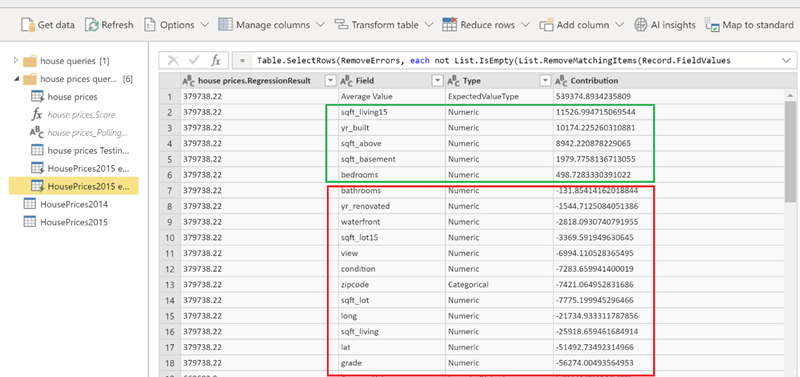Collapse the house prices queries folder
The width and height of the screenshot is (800, 377).
(x=16, y=79)
